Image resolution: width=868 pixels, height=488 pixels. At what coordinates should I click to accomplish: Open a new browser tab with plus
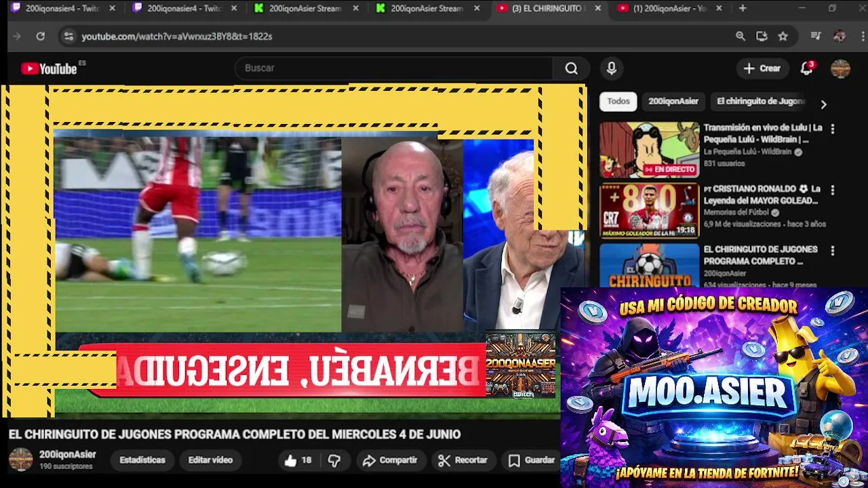pos(743,8)
